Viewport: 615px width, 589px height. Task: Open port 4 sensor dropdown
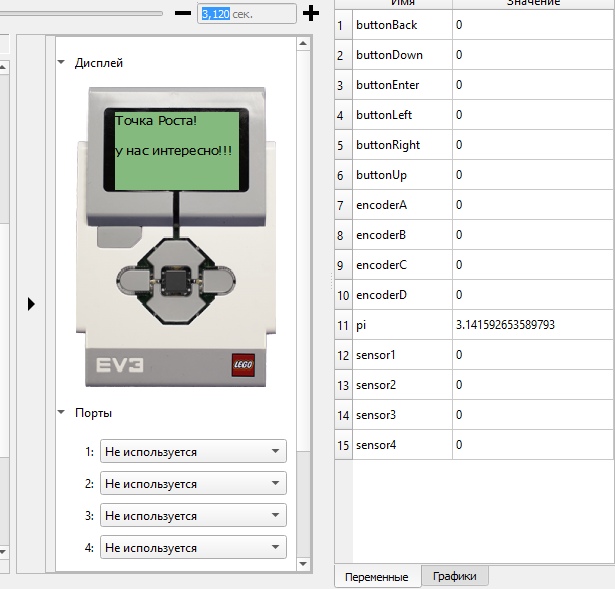[x=193, y=548]
